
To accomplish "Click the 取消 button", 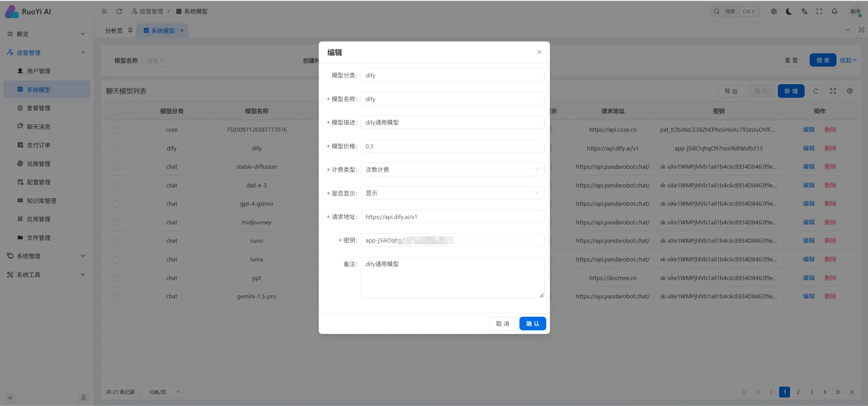I will click(502, 324).
